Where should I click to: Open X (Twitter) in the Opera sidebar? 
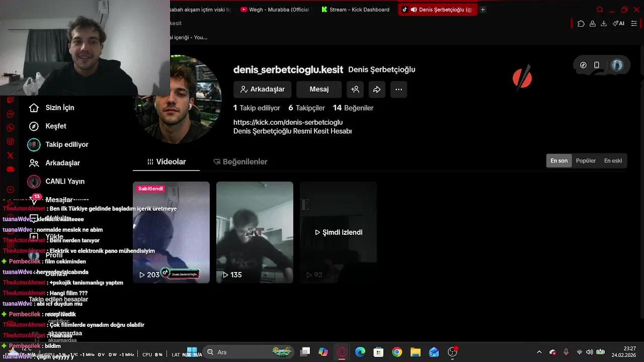point(10,155)
